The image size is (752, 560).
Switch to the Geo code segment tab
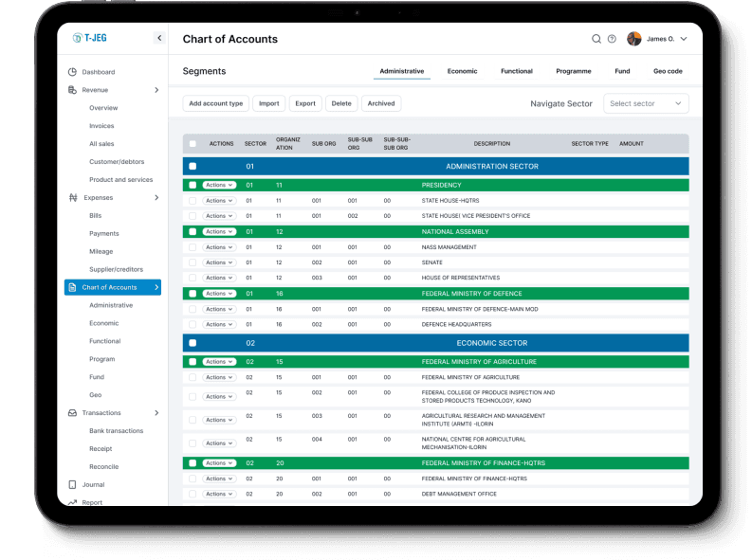[668, 71]
